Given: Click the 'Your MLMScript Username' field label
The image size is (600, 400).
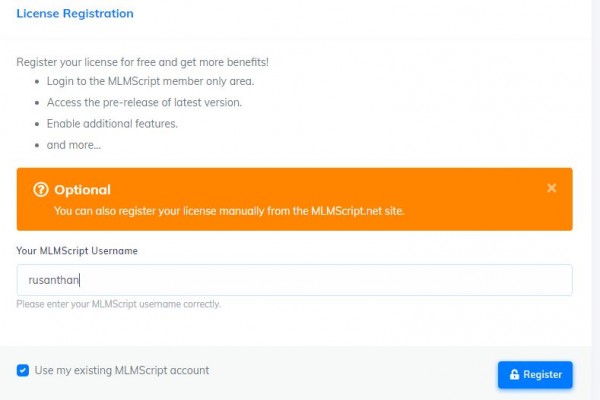Looking at the screenshot, I should coord(77,251).
